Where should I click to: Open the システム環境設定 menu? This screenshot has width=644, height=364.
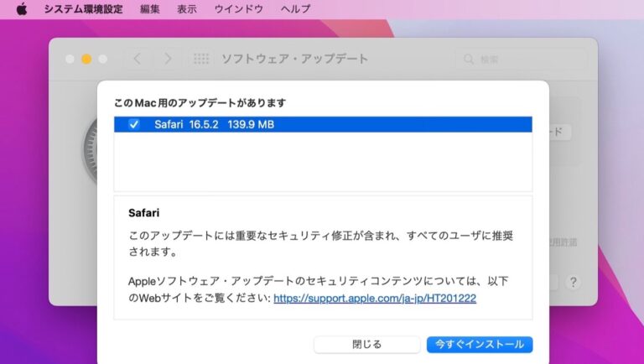[83, 9]
